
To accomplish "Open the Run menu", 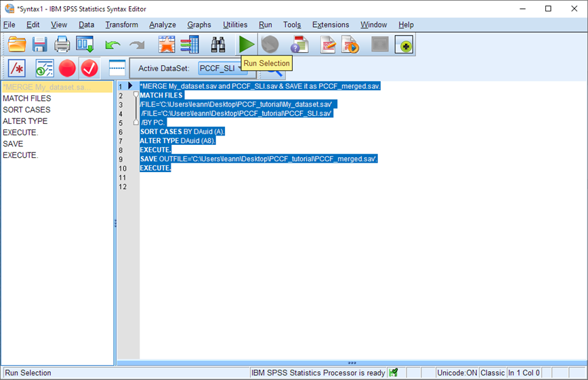I will click(x=265, y=25).
